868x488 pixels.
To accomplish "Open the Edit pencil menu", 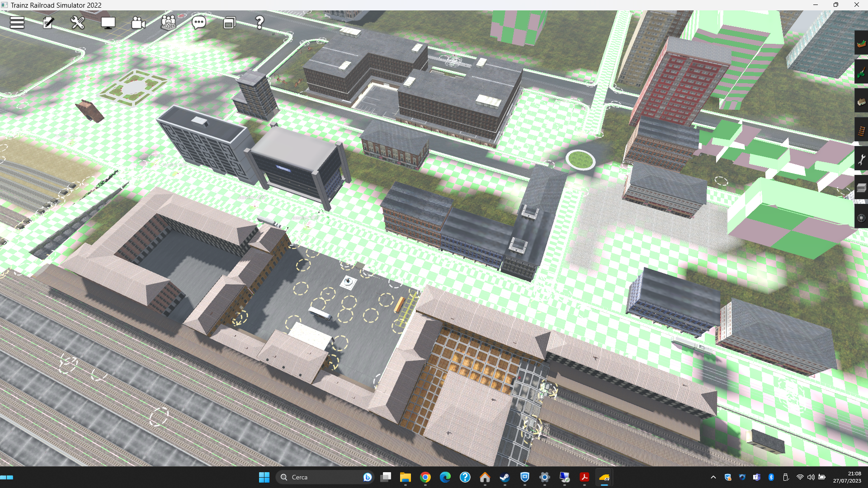I will pos(48,23).
